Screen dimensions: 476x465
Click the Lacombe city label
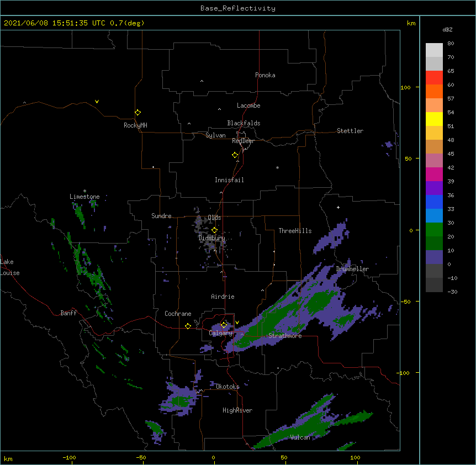(x=248, y=105)
